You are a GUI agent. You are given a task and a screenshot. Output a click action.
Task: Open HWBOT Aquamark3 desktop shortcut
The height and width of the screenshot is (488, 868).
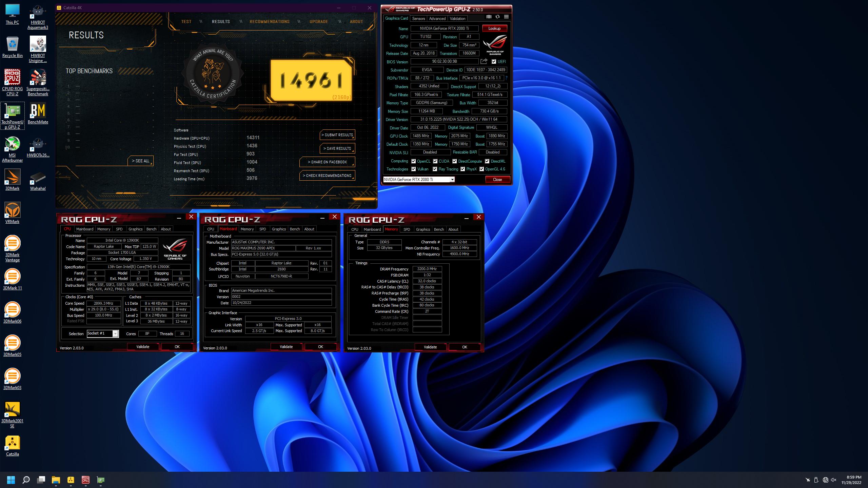(x=38, y=17)
